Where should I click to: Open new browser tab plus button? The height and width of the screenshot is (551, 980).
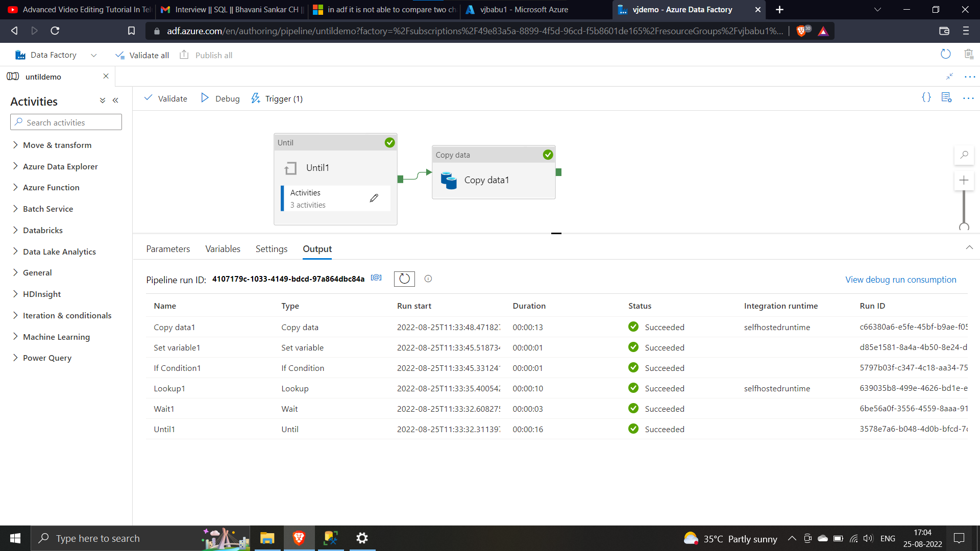pos(779,10)
